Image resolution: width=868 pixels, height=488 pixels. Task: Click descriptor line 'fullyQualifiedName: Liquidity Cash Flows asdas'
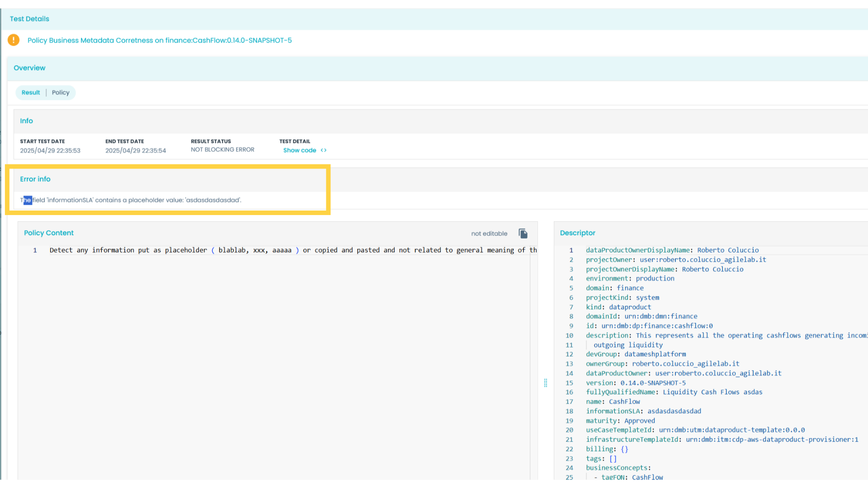click(674, 392)
